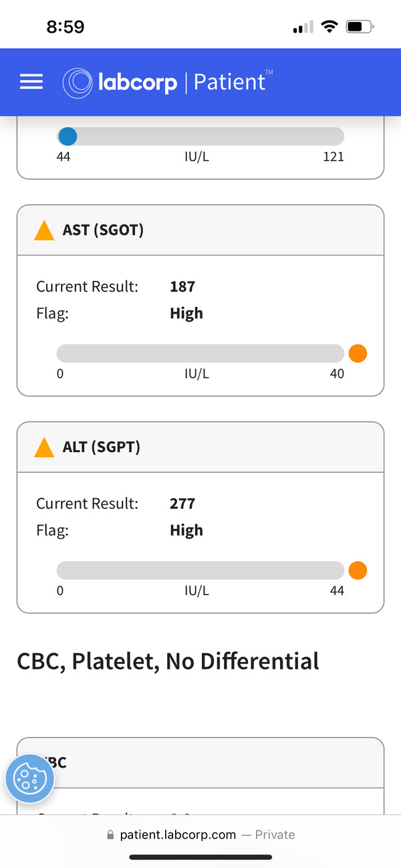Tap the cookie preferences icon

click(29, 780)
